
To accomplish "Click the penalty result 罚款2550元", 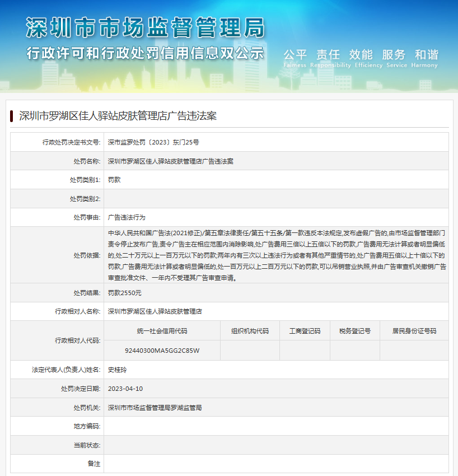I will click(124, 293).
